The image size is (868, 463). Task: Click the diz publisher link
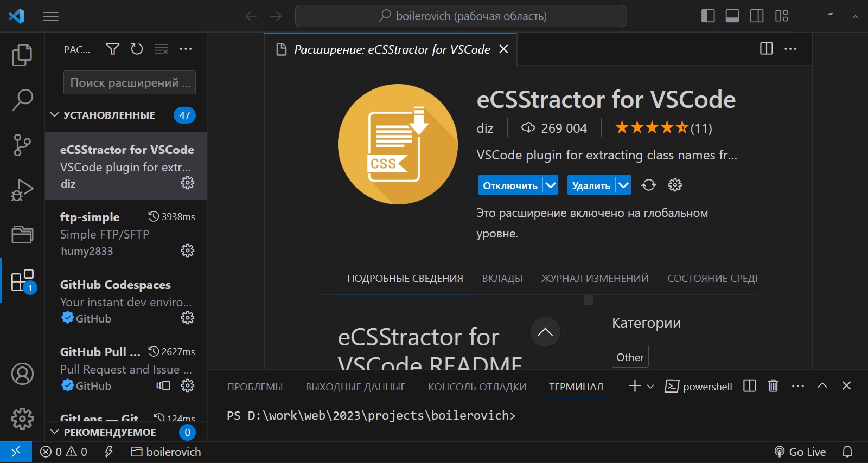(x=485, y=128)
